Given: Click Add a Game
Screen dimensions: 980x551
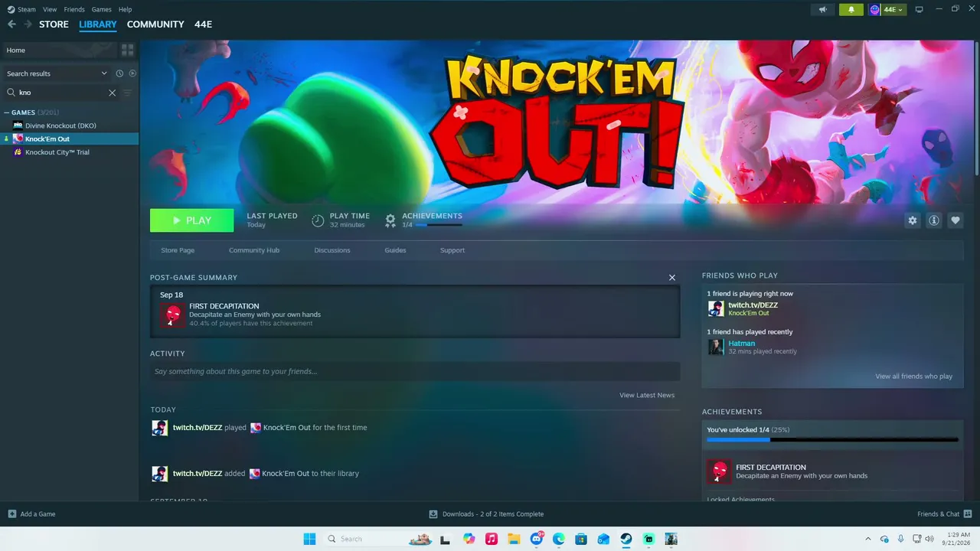Looking at the screenshot, I should (31, 514).
